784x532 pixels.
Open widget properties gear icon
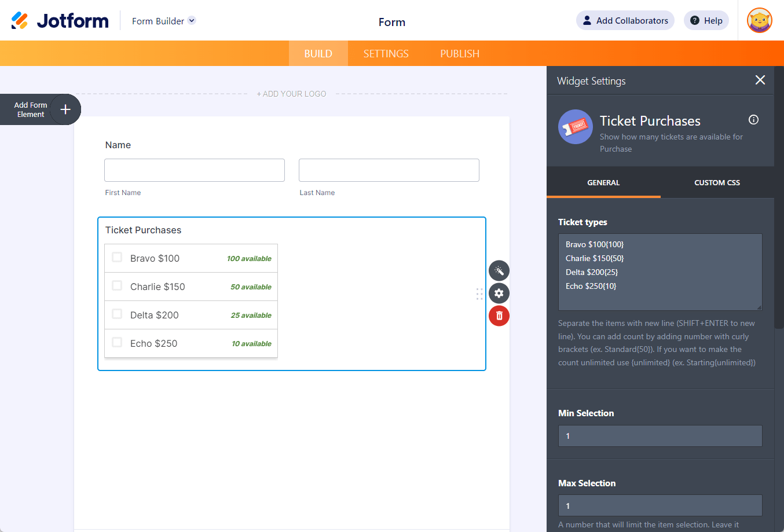pyautogui.click(x=499, y=293)
